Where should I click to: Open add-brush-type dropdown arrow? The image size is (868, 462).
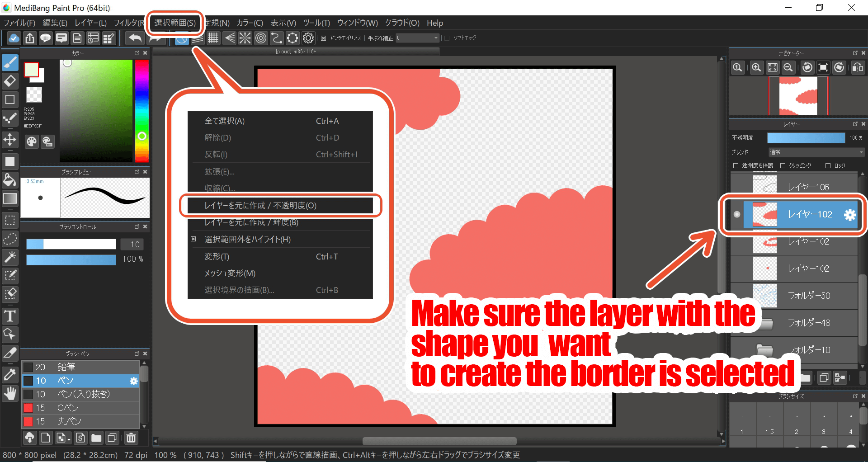click(68, 438)
